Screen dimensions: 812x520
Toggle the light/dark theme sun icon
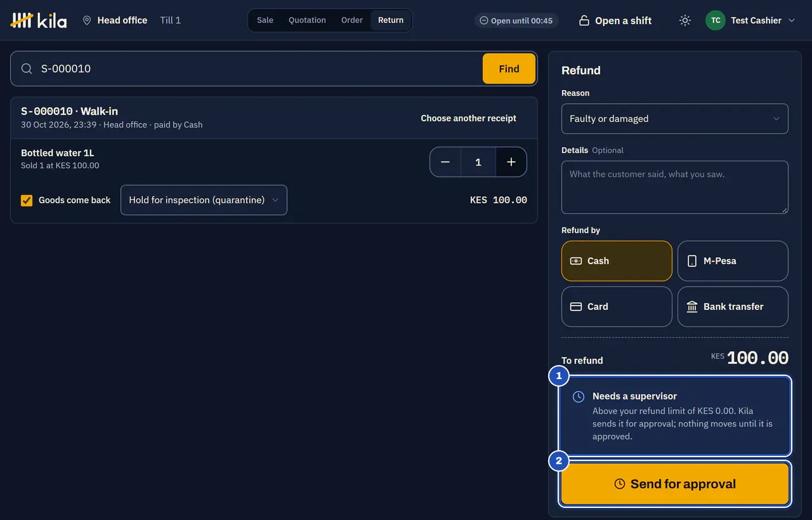pos(684,20)
